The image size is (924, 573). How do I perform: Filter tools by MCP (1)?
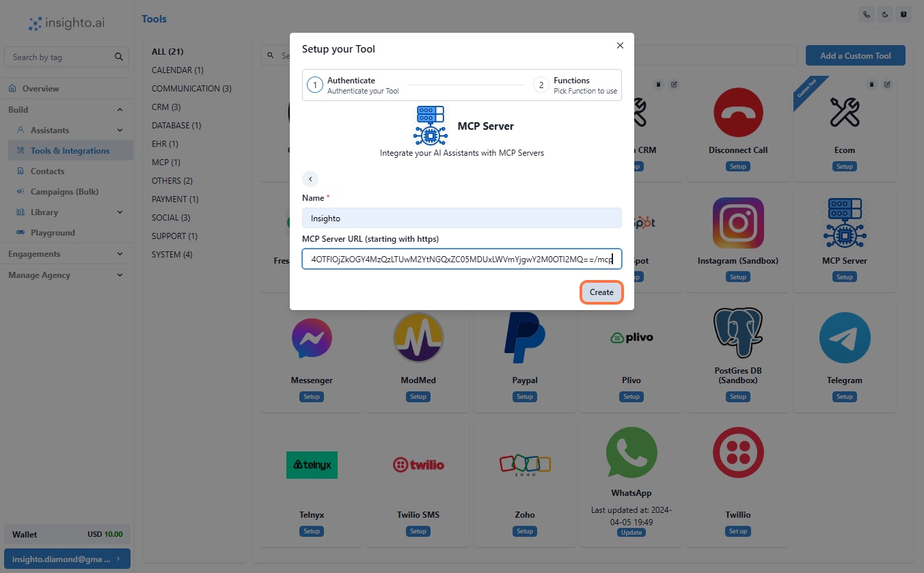[166, 163]
